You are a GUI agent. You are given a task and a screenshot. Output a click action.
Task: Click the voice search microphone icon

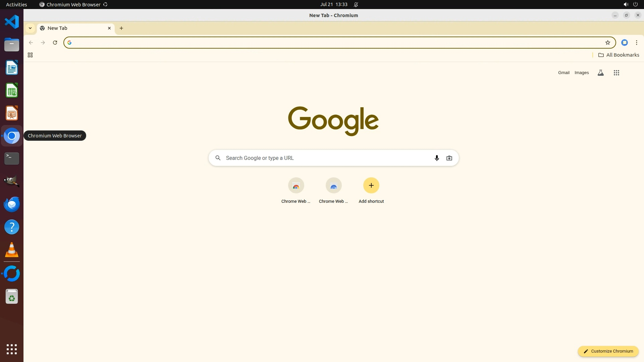pos(436,158)
